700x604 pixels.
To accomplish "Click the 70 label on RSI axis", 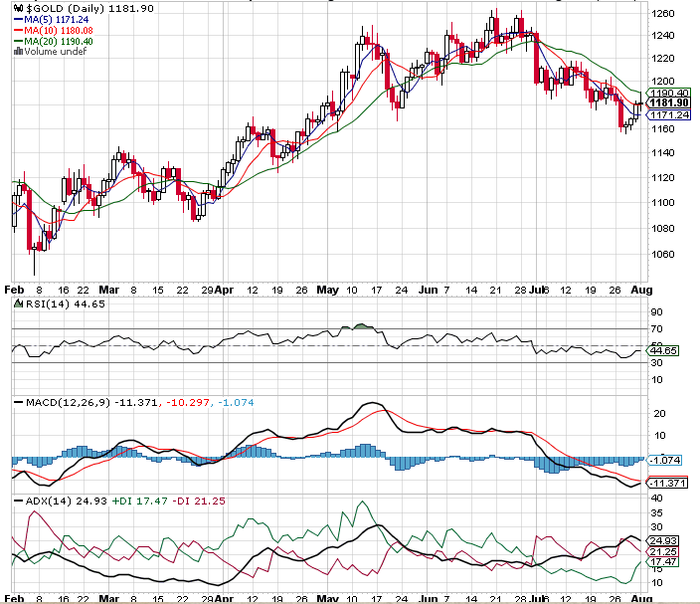I will pyautogui.click(x=656, y=328).
